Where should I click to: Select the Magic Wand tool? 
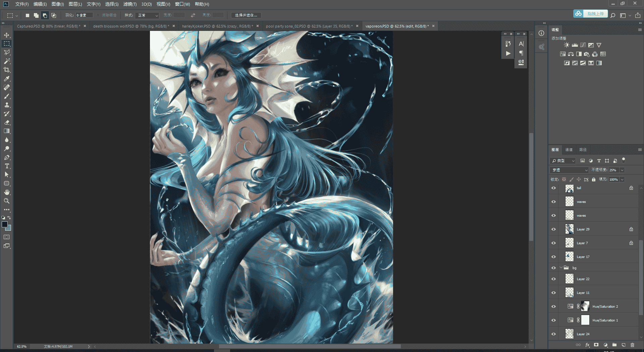7,61
